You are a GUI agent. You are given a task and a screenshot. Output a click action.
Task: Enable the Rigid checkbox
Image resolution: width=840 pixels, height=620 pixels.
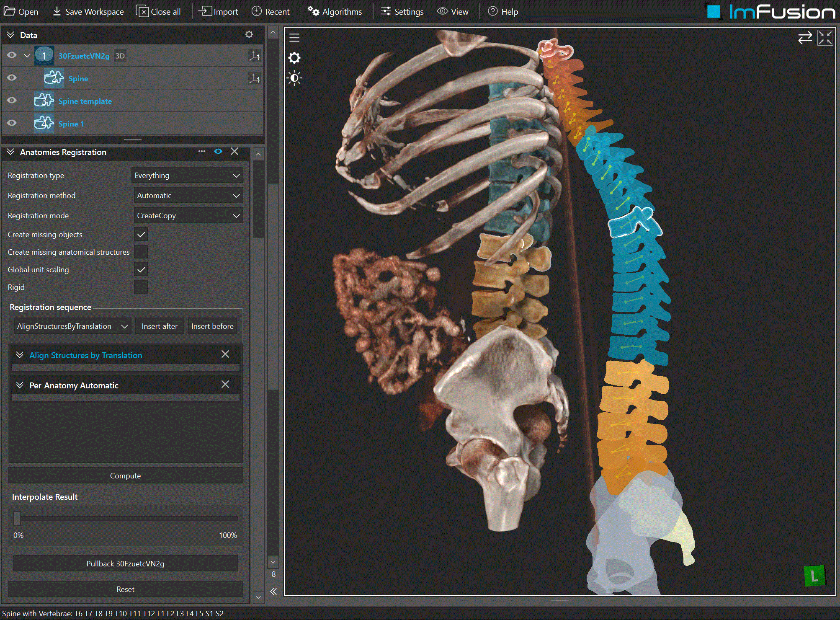pos(141,287)
